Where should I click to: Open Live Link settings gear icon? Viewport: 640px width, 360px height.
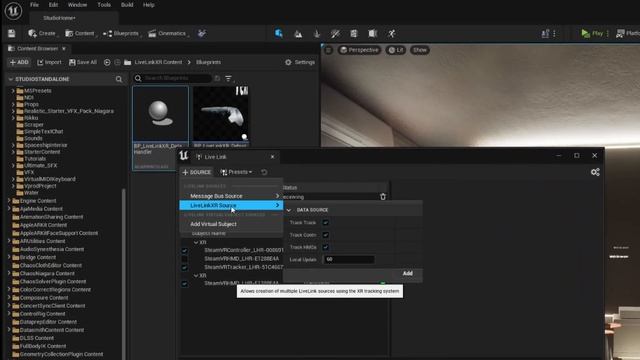595,172
